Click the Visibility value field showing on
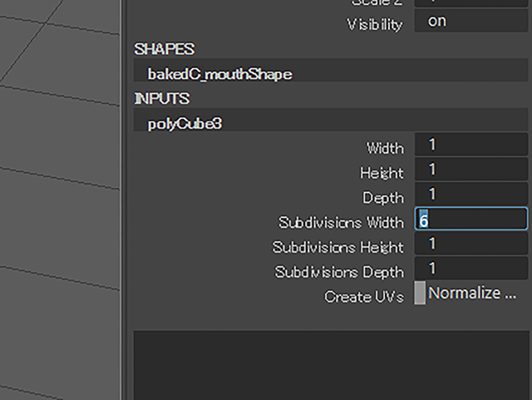532x400 pixels. [x=471, y=21]
